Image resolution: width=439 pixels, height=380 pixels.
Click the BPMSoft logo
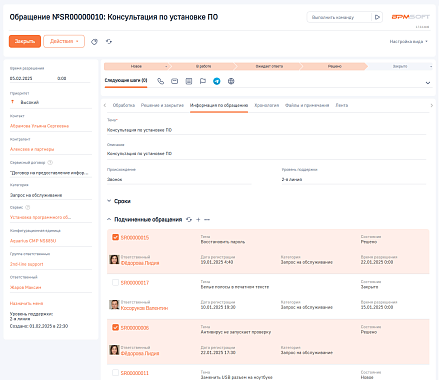411,17
